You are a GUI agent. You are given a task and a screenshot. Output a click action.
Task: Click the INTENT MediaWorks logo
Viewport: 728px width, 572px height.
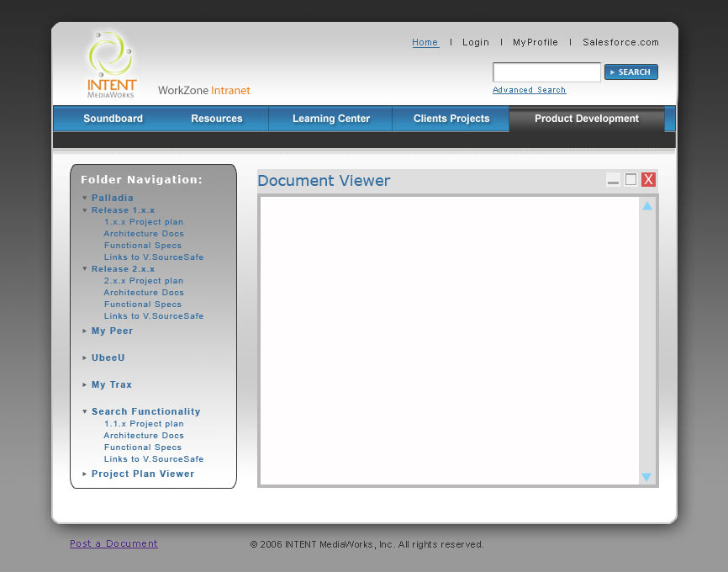pyautogui.click(x=112, y=65)
